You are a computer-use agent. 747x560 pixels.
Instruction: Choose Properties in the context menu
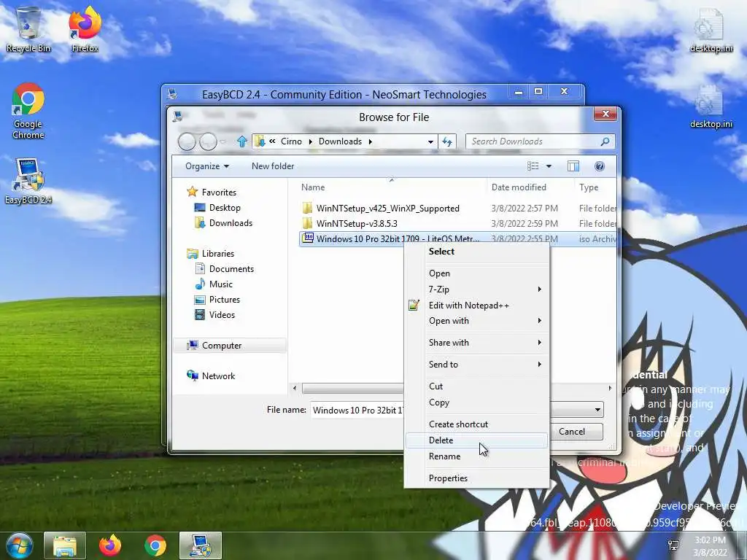(x=477, y=478)
